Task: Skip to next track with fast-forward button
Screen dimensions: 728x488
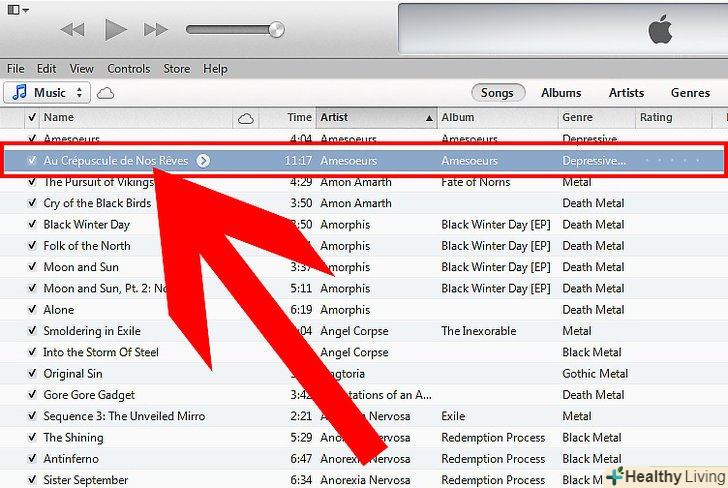Action: [155, 30]
